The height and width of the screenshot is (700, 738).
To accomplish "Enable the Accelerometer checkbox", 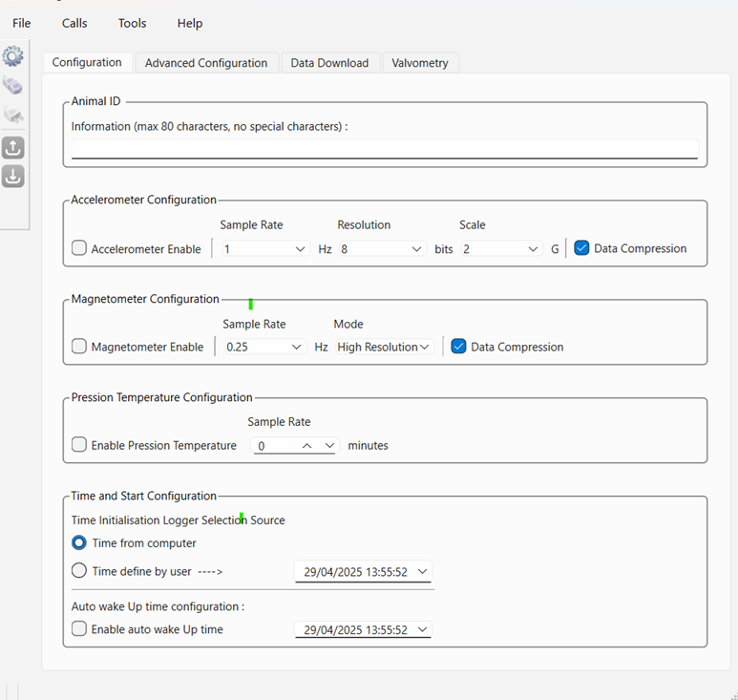I will point(79,248).
